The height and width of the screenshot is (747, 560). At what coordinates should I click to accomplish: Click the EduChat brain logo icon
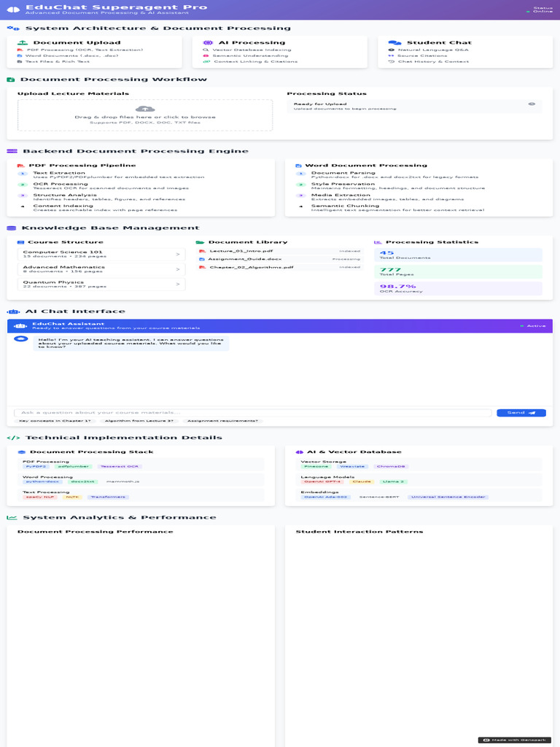pos(12,9)
